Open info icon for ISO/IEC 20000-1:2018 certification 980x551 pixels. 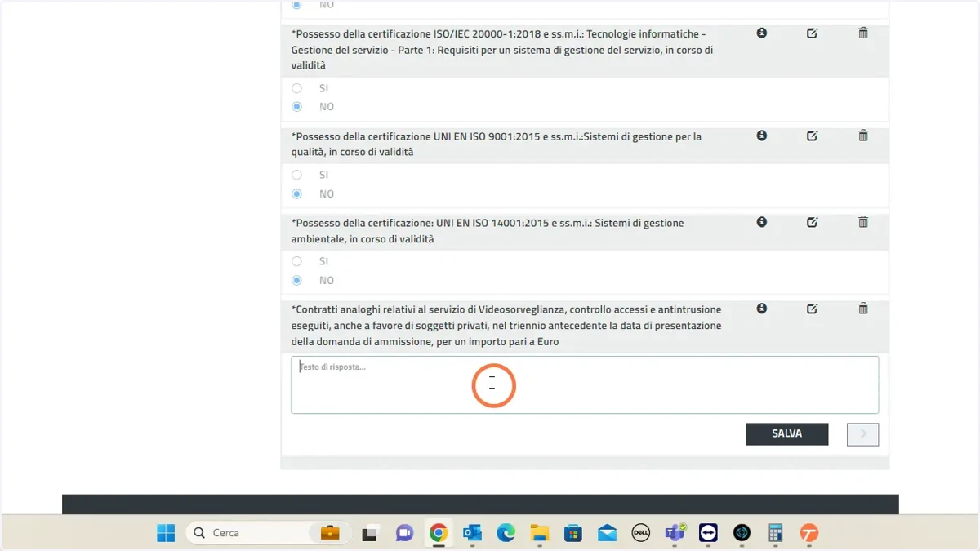point(761,33)
